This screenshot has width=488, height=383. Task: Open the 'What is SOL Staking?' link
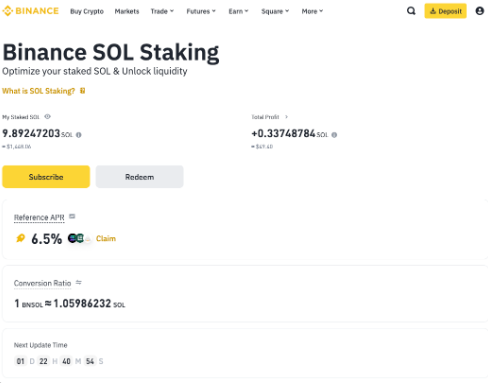(x=39, y=91)
